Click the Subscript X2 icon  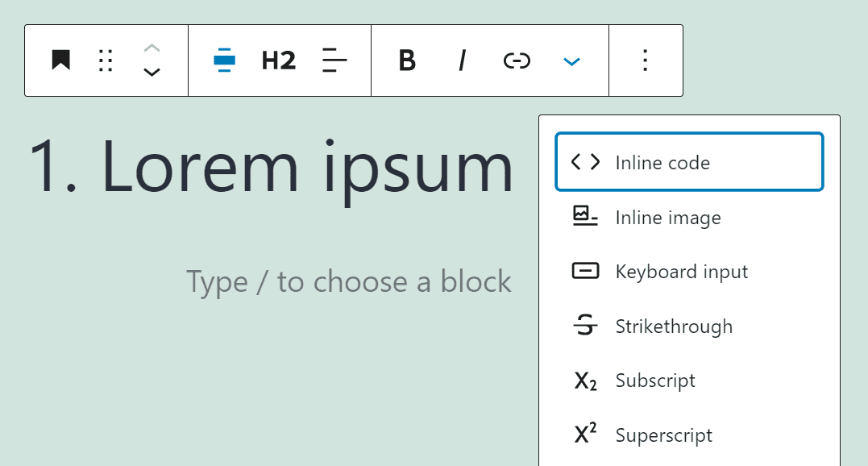tap(584, 380)
